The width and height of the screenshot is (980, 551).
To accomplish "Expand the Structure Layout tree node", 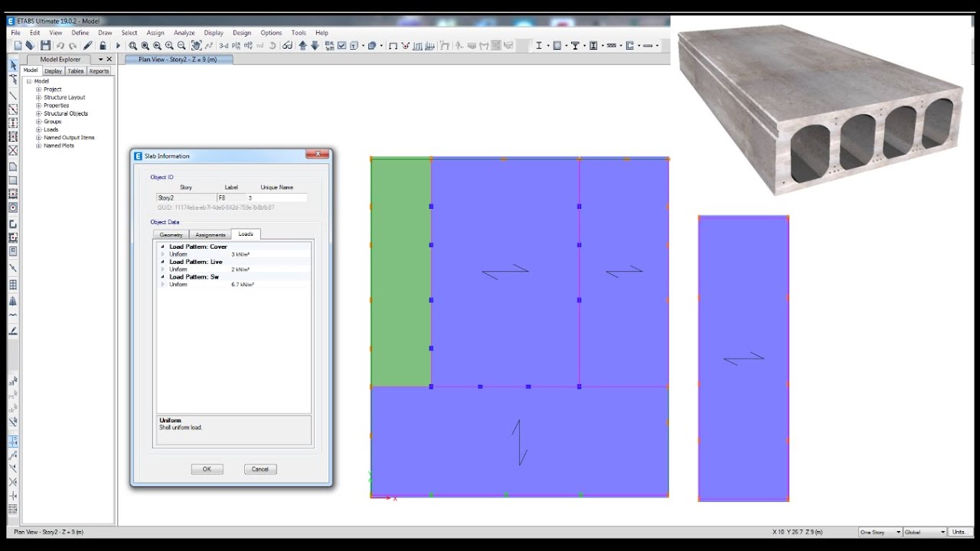I will click(x=38, y=97).
